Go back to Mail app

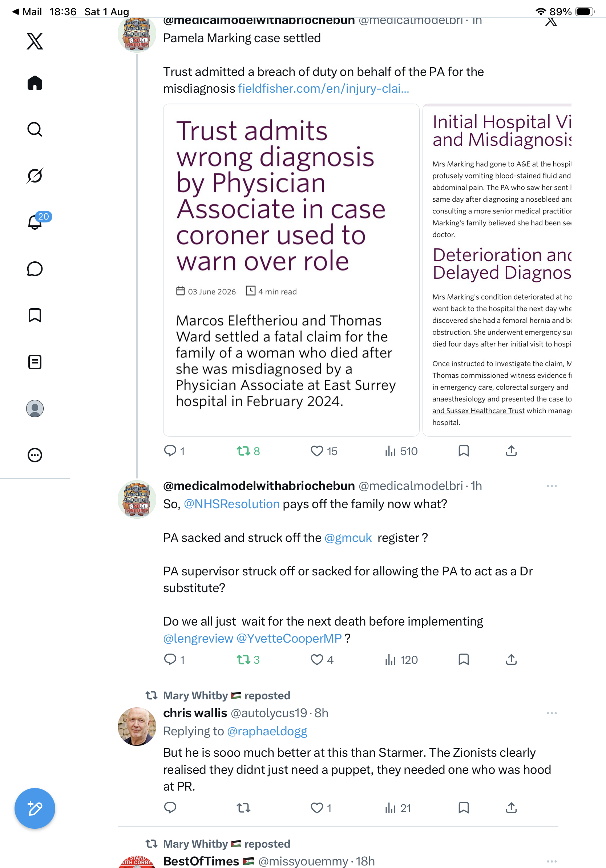coord(27,12)
